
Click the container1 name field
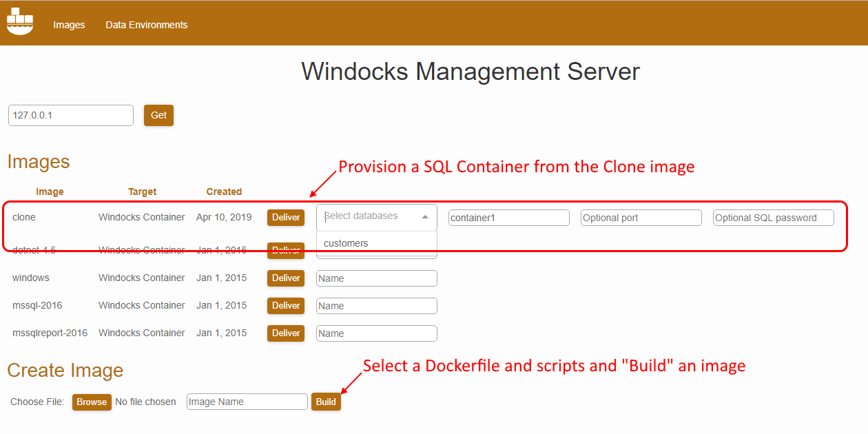coord(508,218)
